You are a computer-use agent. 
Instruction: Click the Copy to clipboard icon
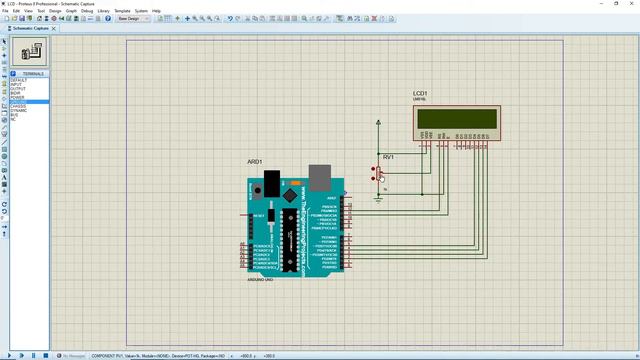[x=255, y=19]
